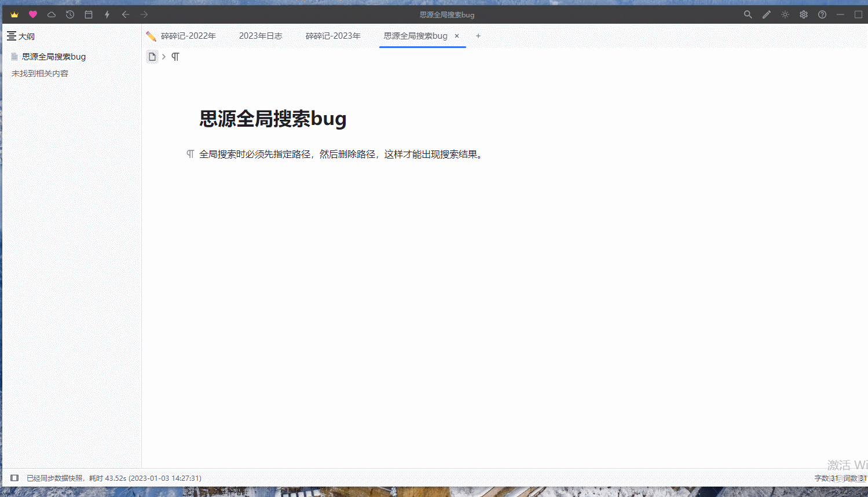Image resolution: width=868 pixels, height=497 pixels.
Task: Open the command palette lightning icon
Action: click(x=107, y=14)
